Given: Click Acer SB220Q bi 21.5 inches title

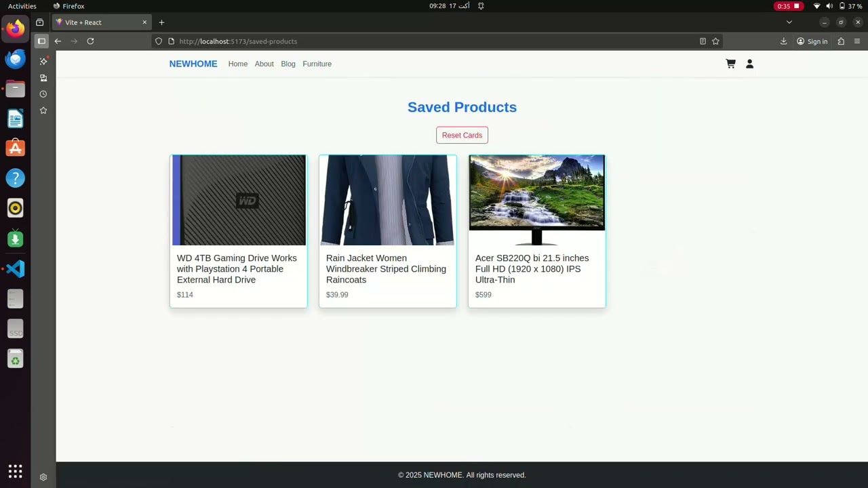Looking at the screenshot, I should pyautogui.click(x=532, y=269).
